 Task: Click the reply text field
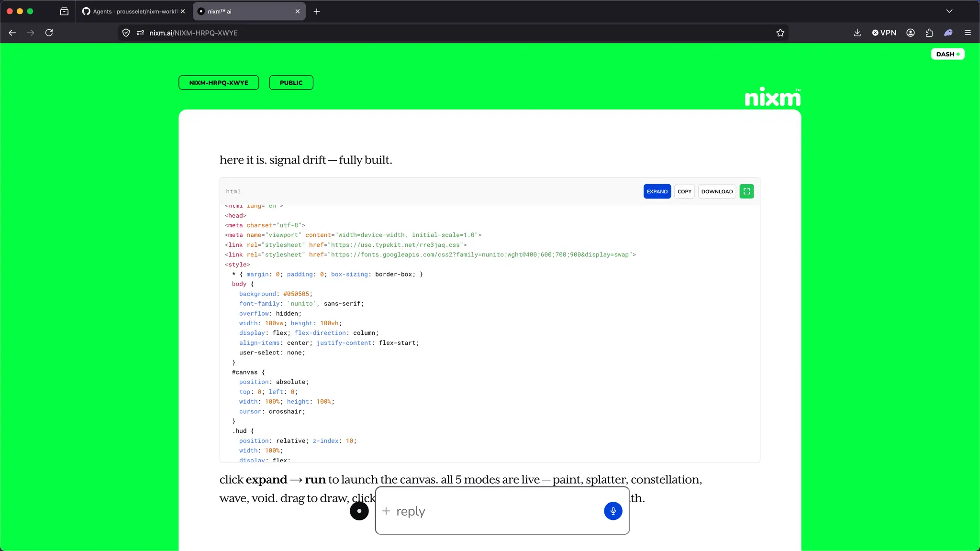click(498, 511)
